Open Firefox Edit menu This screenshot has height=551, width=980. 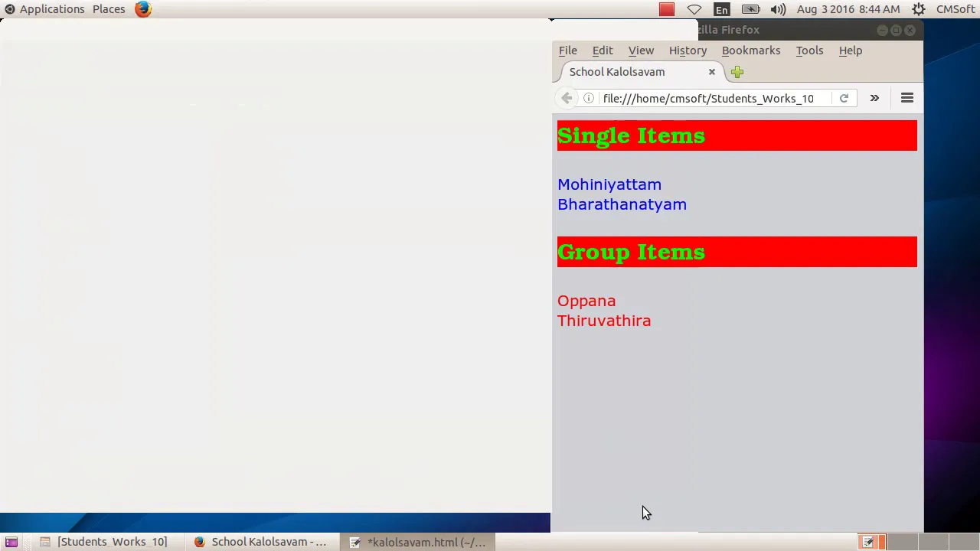pos(603,51)
